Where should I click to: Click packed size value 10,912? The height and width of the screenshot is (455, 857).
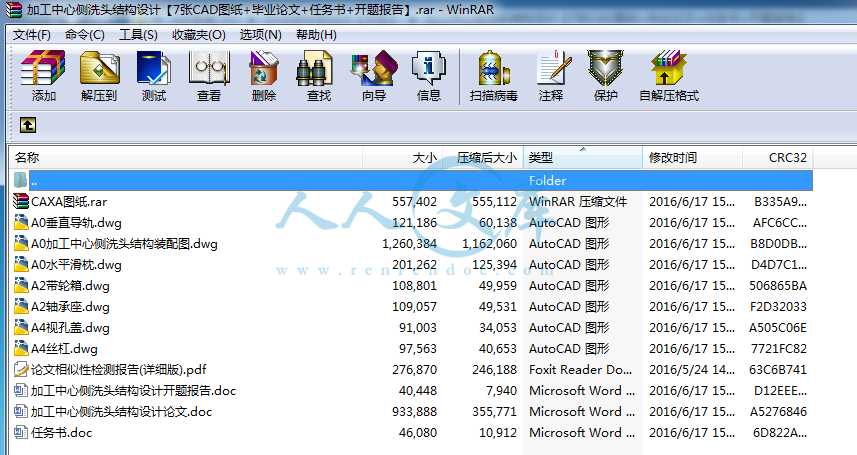(497, 433)
